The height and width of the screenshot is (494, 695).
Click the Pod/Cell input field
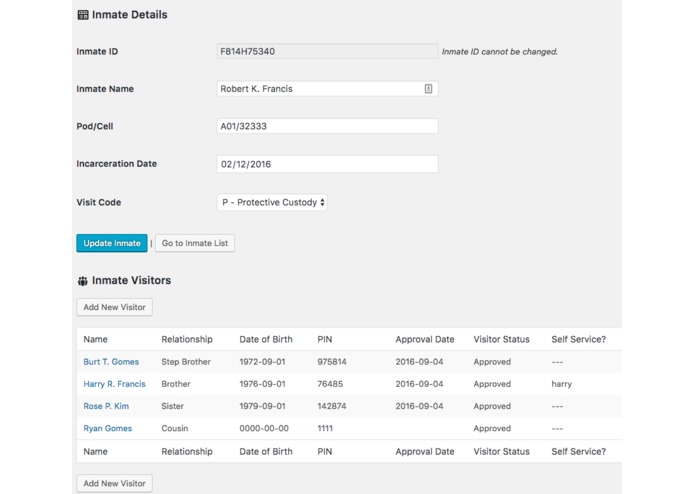pos(327,126)
